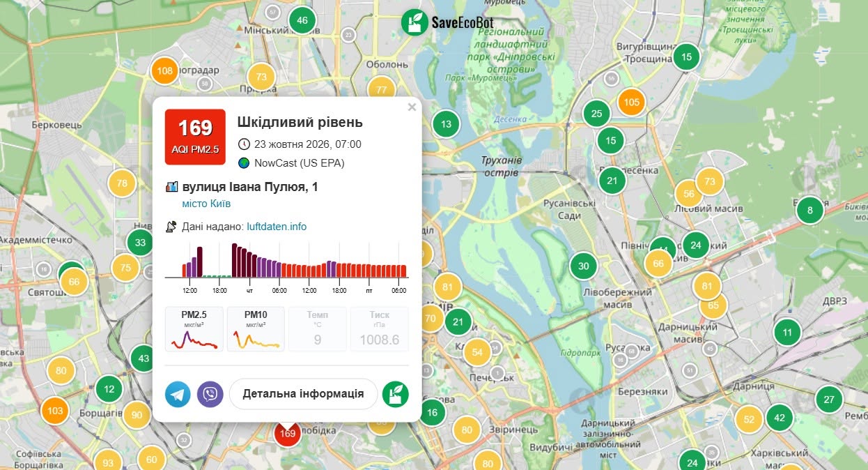The height and width of the screenshot is (470, 868).
Task: Open the Telegram bot icon
Action: pos(178,394)
